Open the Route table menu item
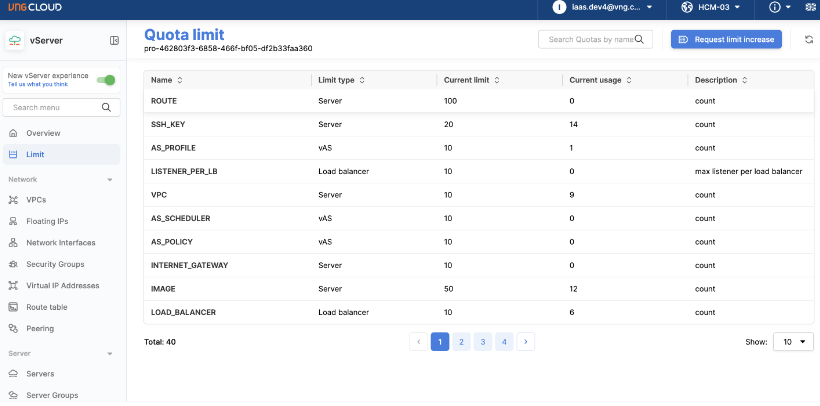This screenshot has height=406, width=820. [47, 307]
